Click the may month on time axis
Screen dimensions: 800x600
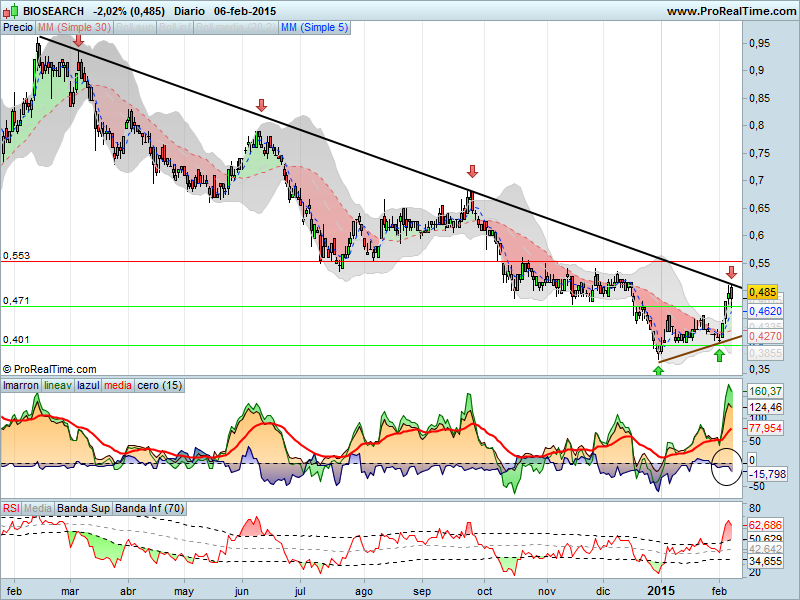coord(184,591)
